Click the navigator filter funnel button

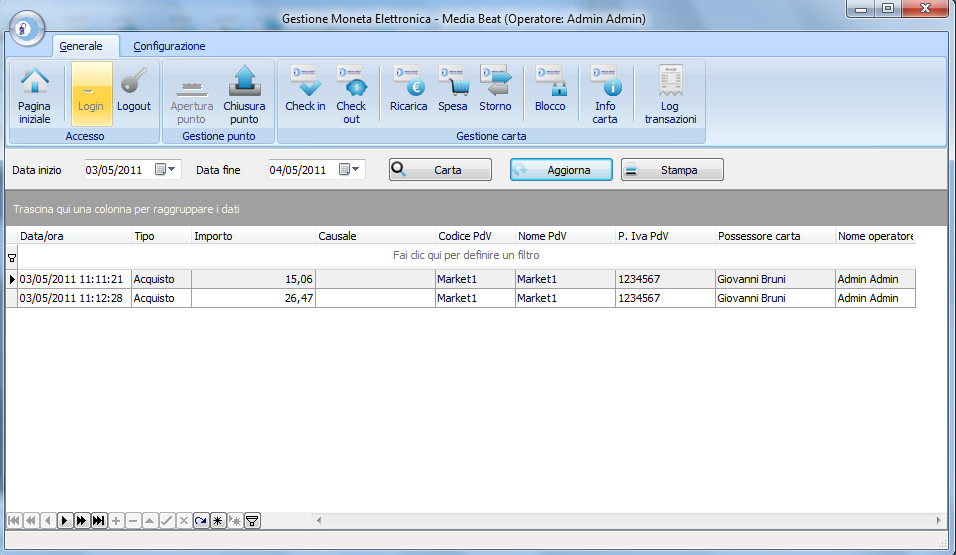click(252, 521)
